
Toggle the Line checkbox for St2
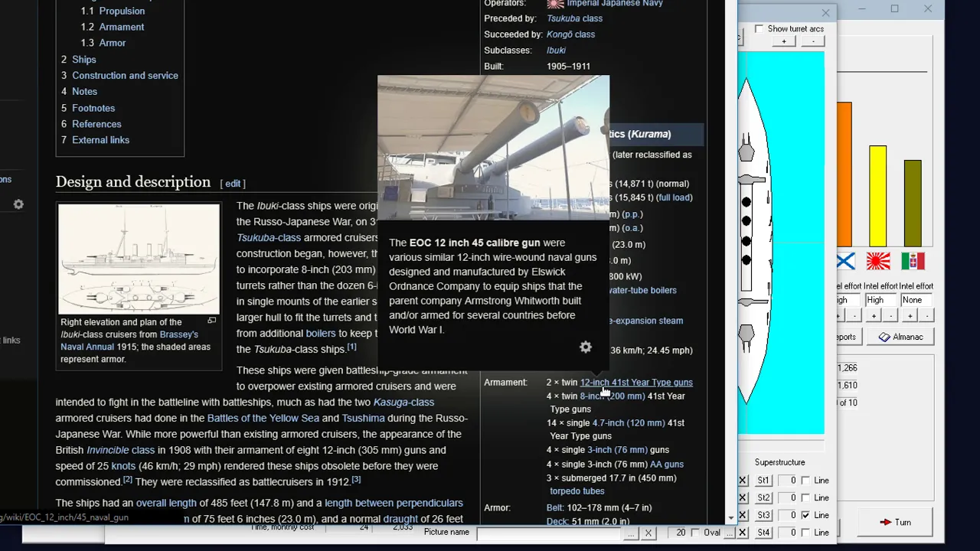805,497
